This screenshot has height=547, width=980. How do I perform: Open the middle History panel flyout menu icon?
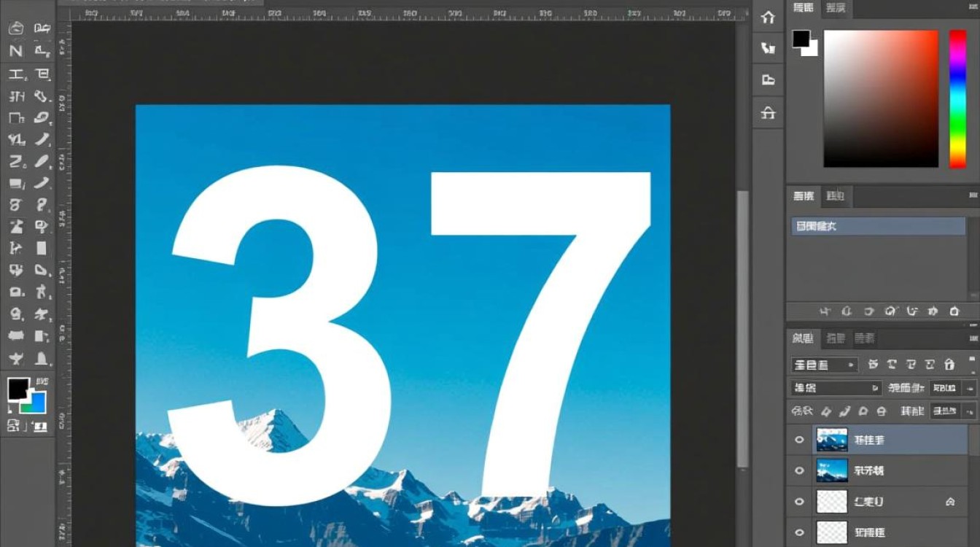(973, 196)
